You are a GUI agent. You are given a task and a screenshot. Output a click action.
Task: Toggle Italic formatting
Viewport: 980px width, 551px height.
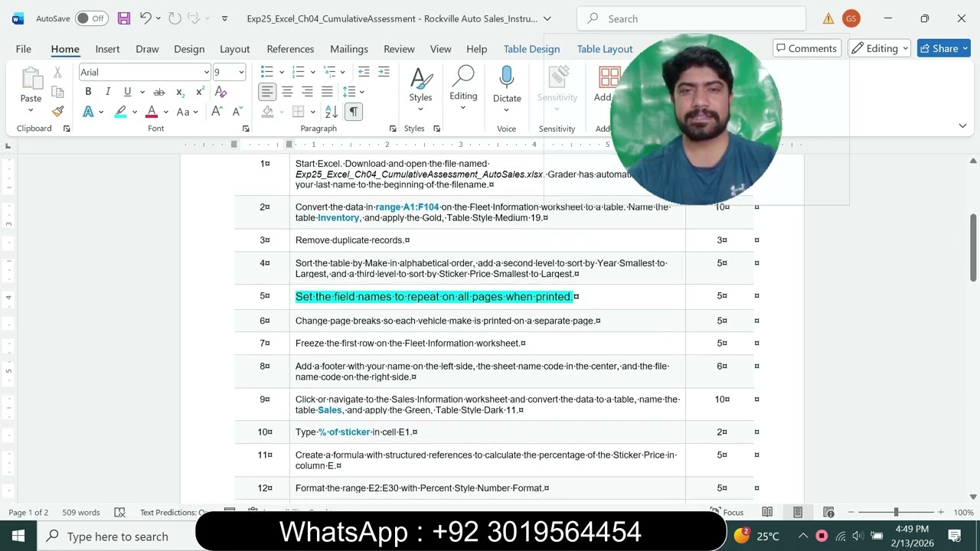point(108,92)
